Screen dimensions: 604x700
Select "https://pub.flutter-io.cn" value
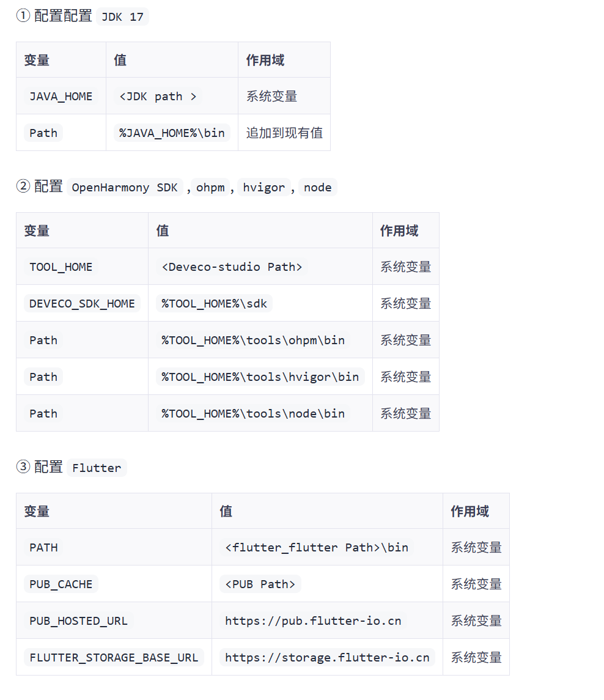313,621
